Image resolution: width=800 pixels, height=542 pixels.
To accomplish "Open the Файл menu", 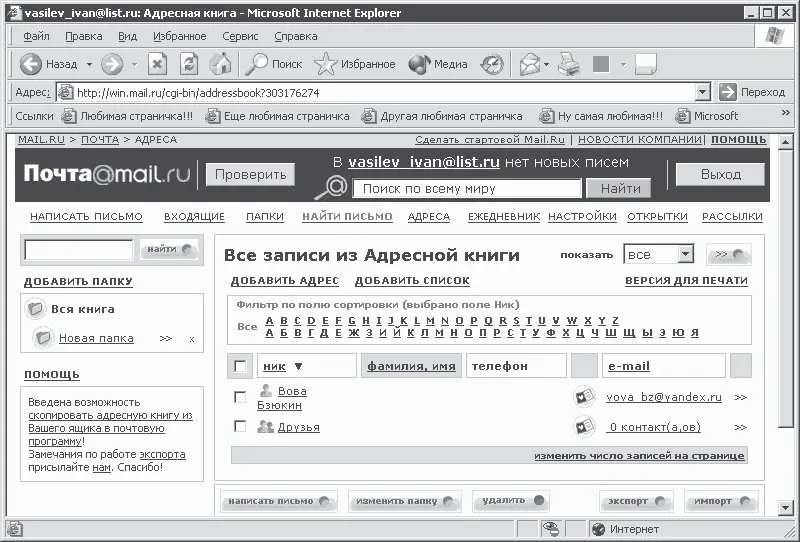I will [x=36, y=36].
